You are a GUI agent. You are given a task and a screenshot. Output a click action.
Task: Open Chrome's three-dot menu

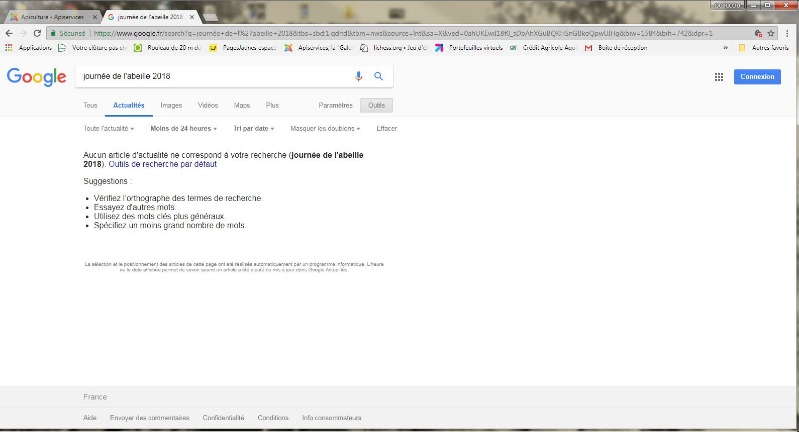click(788, 33)
